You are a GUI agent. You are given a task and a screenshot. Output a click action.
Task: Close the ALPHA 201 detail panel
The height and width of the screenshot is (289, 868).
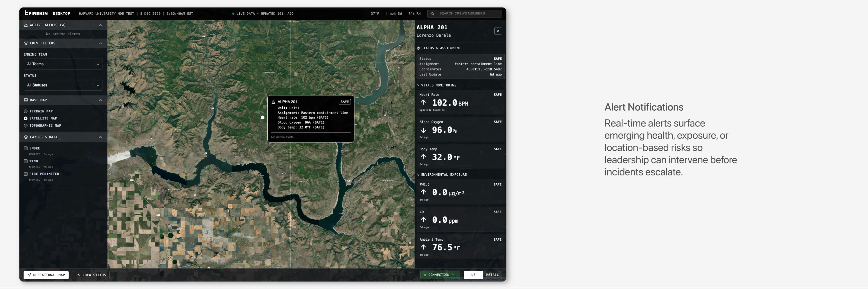498,31
